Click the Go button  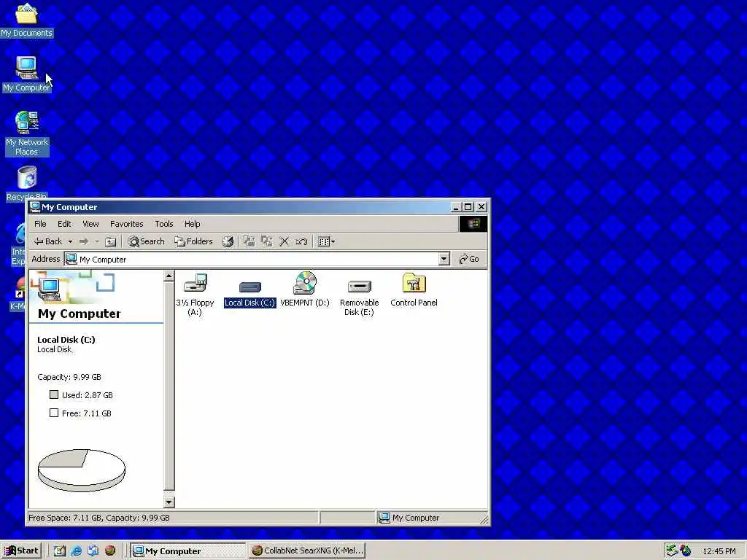(469, 259)
